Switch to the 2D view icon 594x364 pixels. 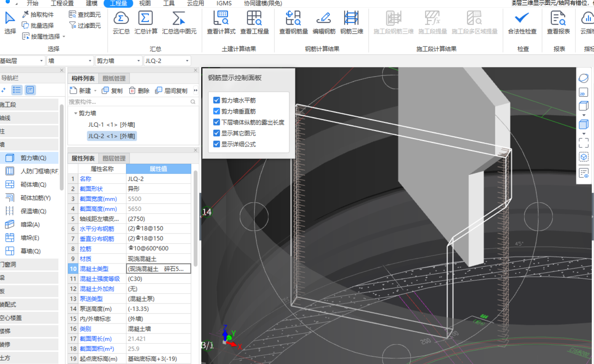click(x=583, y=93)
